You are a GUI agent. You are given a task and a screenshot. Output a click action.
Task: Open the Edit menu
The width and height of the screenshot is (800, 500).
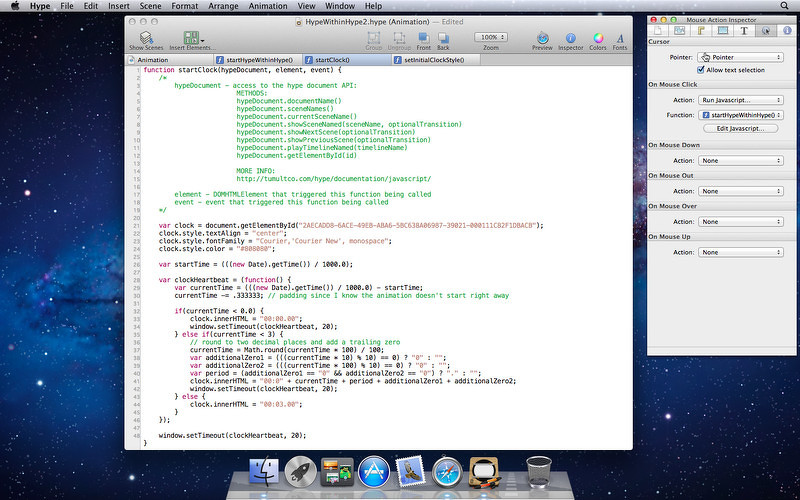pos(91,6)
